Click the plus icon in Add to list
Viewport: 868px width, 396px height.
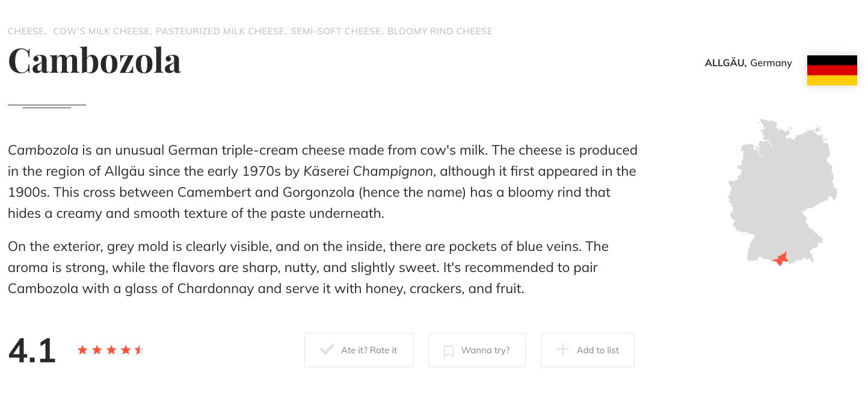(x=562, y=350)
